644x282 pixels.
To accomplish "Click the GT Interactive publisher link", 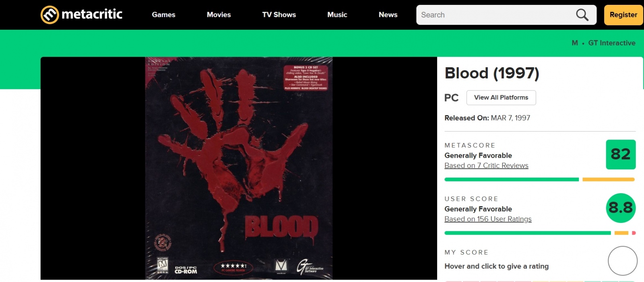I will point(611,43).
